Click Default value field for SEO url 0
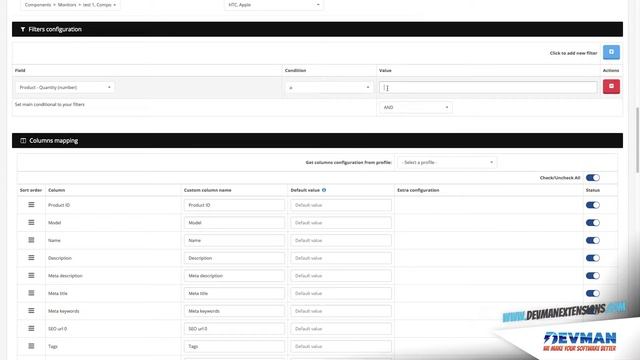 341,329
